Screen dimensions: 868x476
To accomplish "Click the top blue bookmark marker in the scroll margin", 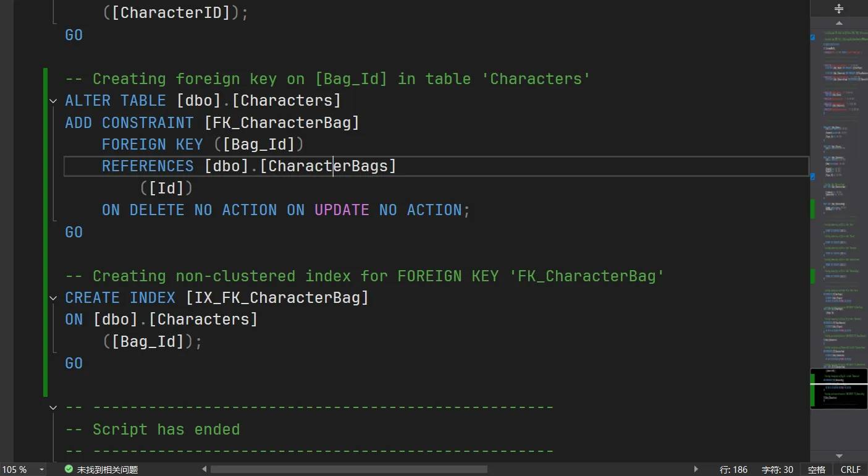I will [812, 38].
